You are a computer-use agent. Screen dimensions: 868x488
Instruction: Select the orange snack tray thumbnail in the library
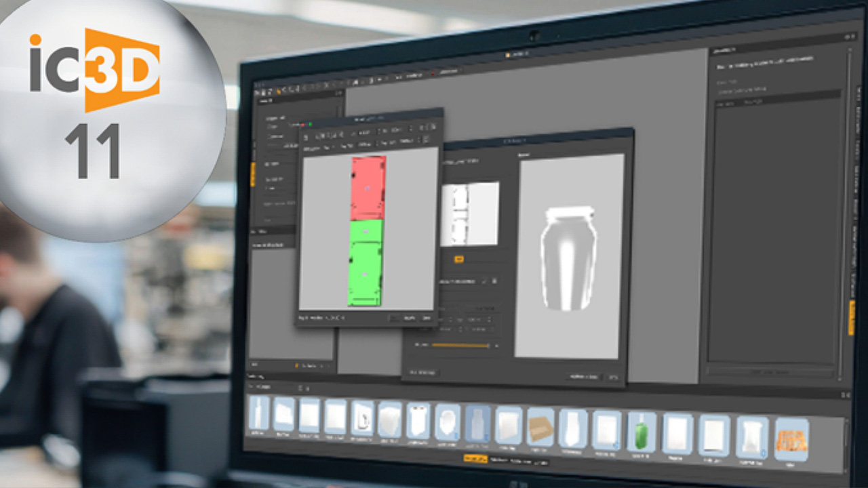coord(792,439)
